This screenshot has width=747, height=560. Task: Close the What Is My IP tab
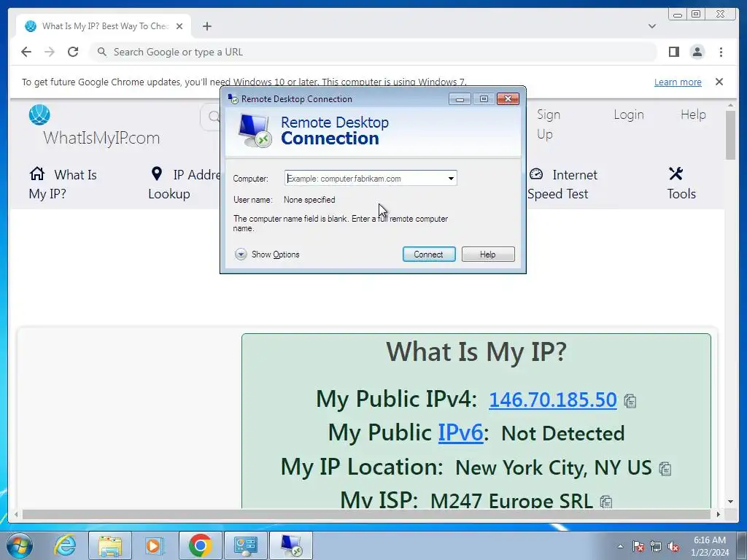point(179,26)
